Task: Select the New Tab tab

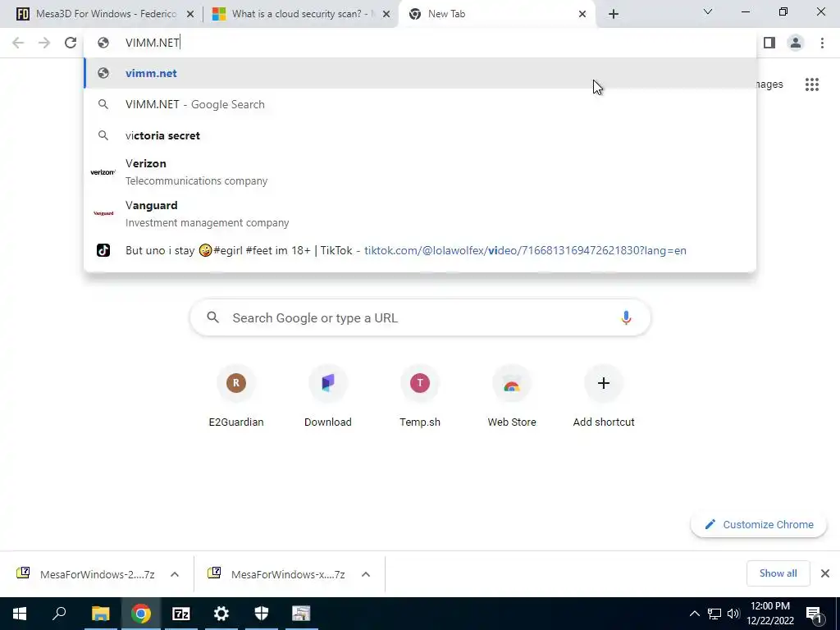Action: [x=497, y=14]
